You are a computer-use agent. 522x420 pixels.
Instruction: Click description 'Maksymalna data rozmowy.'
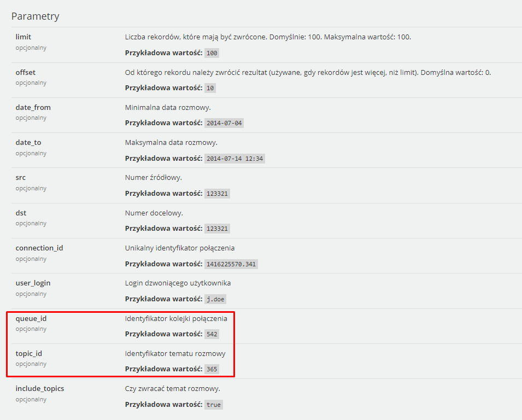[171, 142]
